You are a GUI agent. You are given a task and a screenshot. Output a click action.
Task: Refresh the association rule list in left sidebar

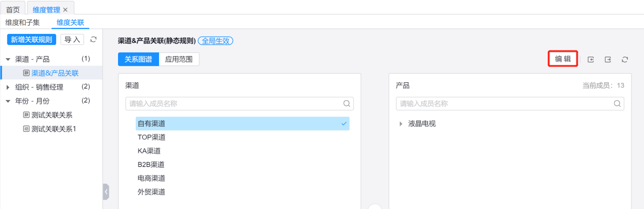(x=93, y=39)
